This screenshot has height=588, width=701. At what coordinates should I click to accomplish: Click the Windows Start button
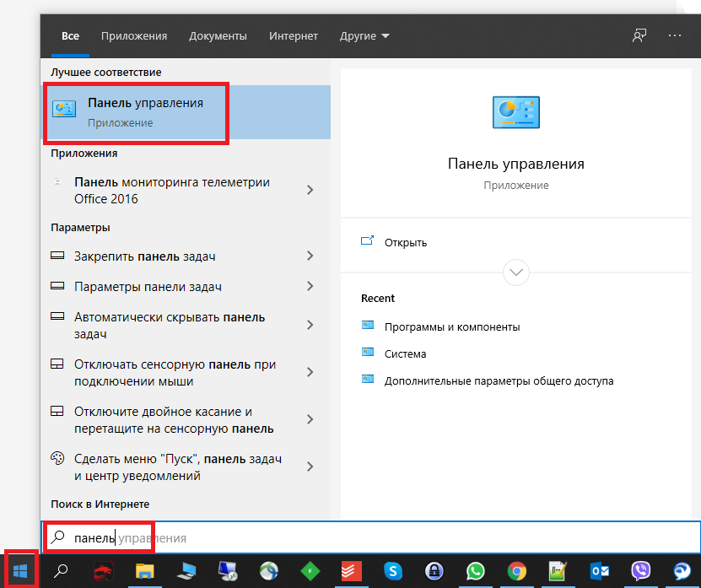click(20, 570)
